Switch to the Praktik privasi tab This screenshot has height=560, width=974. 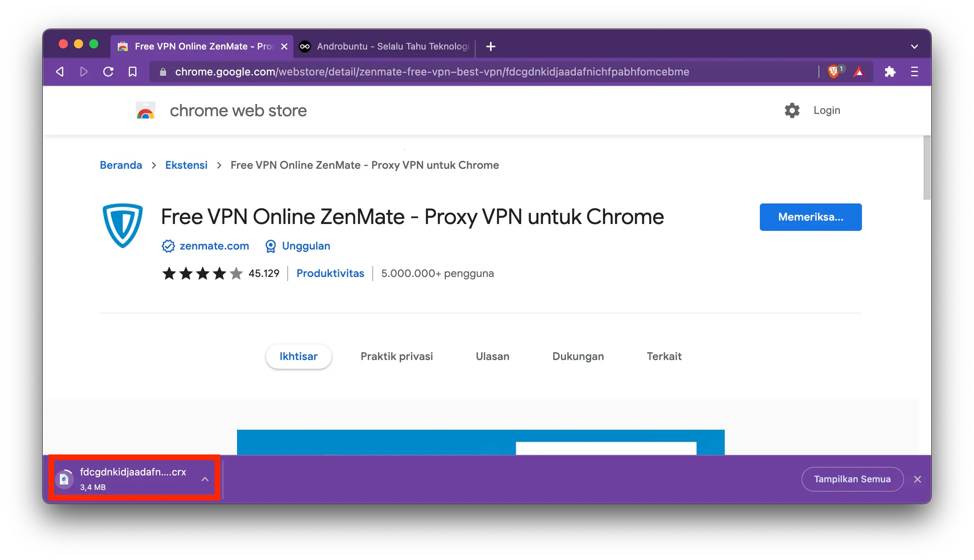397,356
